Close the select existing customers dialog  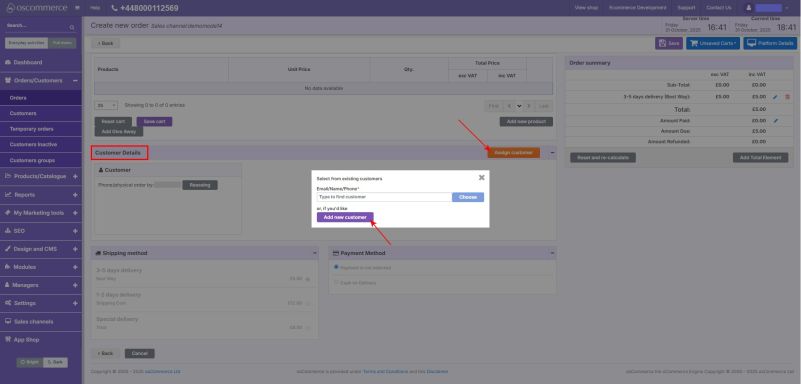481,178
